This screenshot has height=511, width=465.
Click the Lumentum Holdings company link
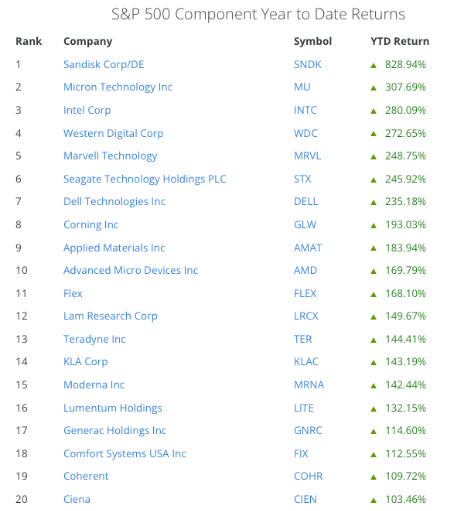pyautogui.click(x=113, y=408)
